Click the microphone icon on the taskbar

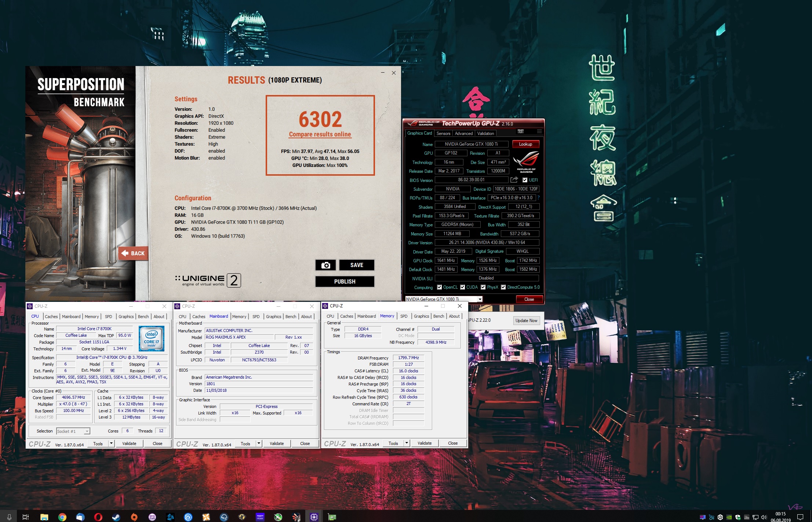(9, 517)
